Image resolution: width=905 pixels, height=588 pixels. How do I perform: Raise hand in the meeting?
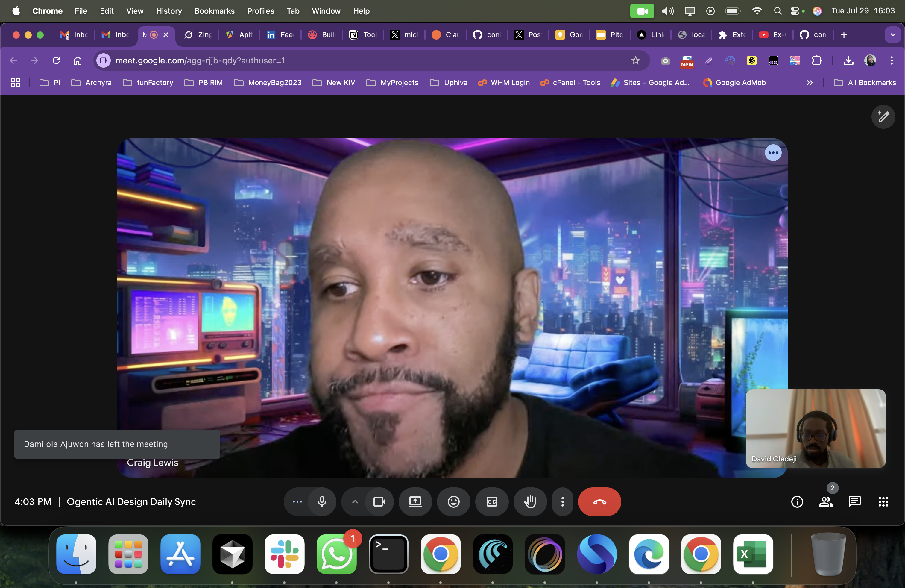[530, 502]
